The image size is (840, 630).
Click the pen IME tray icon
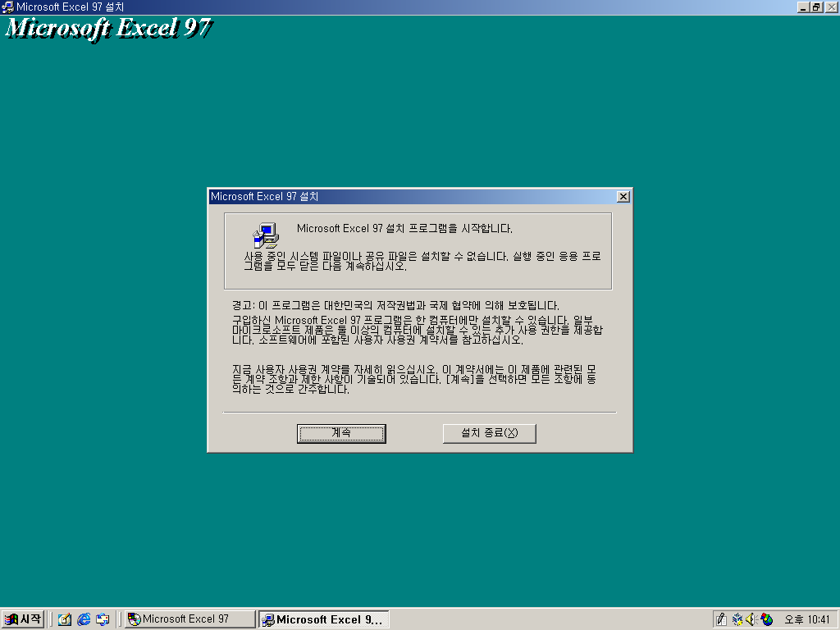721,619
